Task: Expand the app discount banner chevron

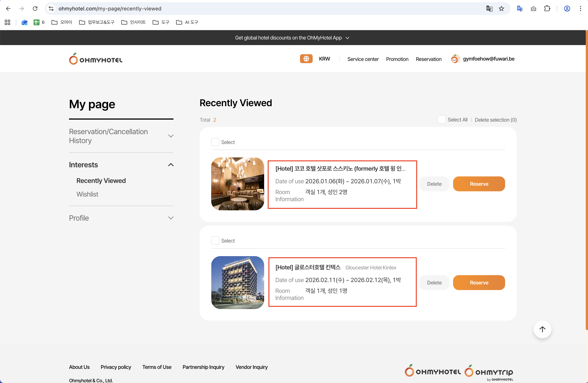Action: 347,38
